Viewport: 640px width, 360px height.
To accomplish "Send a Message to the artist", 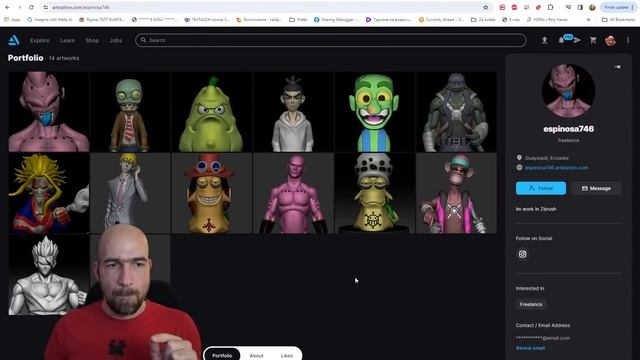I will click(x=596, y=188).
